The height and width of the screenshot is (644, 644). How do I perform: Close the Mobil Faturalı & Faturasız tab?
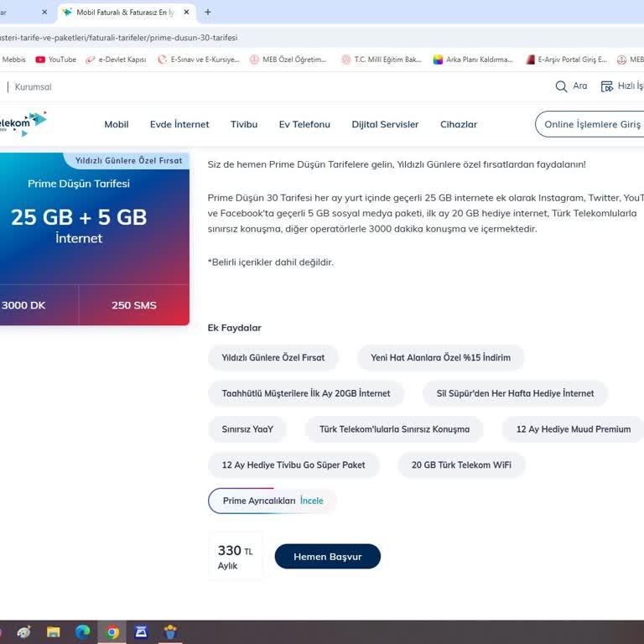tap(186, 13)
